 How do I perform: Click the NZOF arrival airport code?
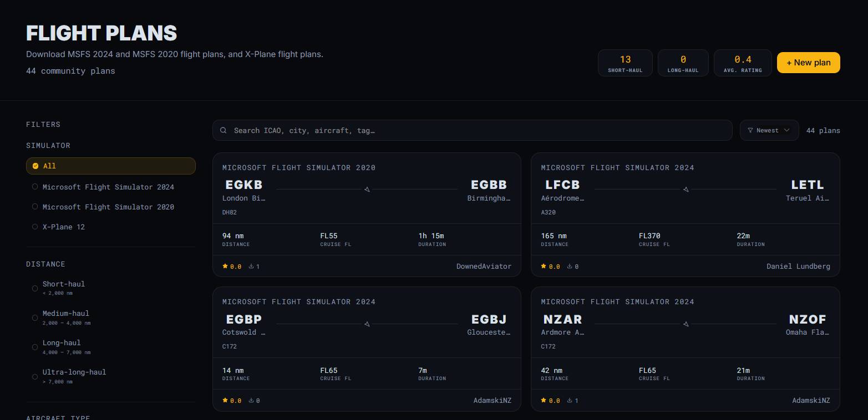tap(808, 319)
